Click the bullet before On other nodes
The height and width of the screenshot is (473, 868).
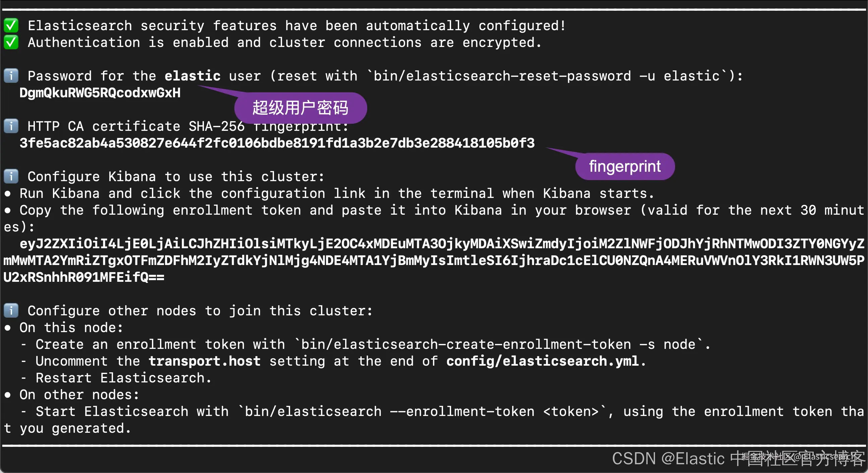click(x=7, y=395)
